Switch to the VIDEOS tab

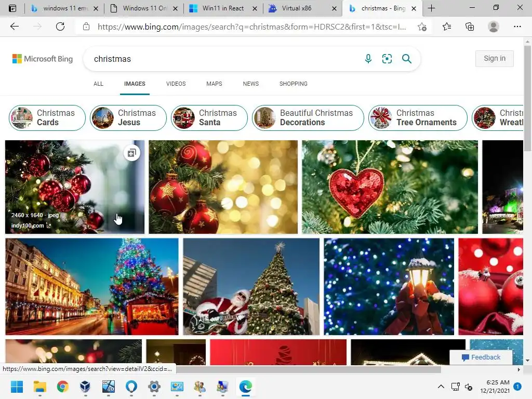click(176, 84)
